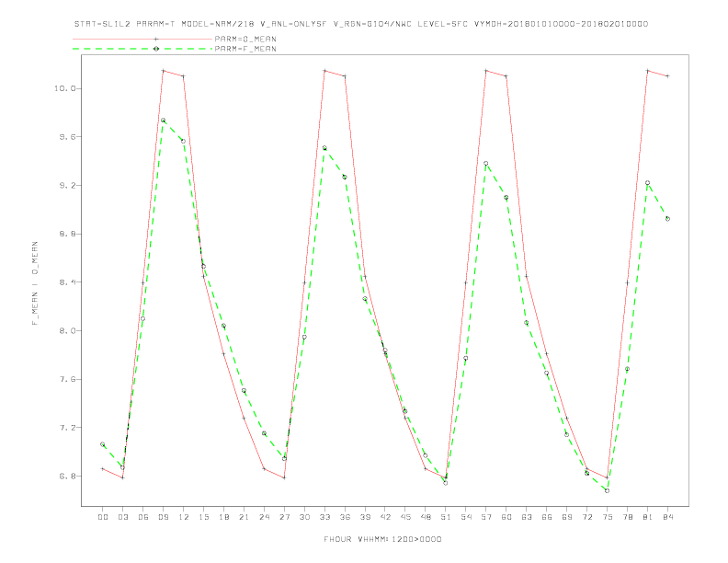The width and height of the screenshot is (728, 563).
Task: Select the green dashed legend line sample
Action: 142,49
